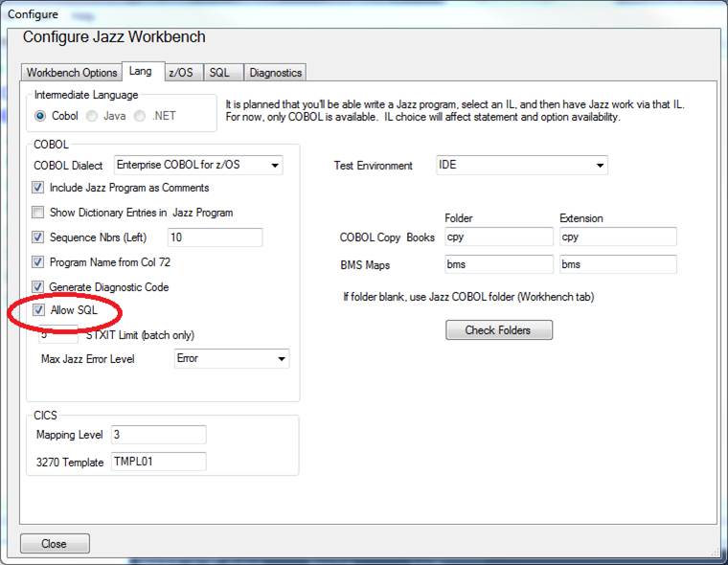Click the Check Folders button
This screenshot has height=565, width=728.
[x=499, y=330]
